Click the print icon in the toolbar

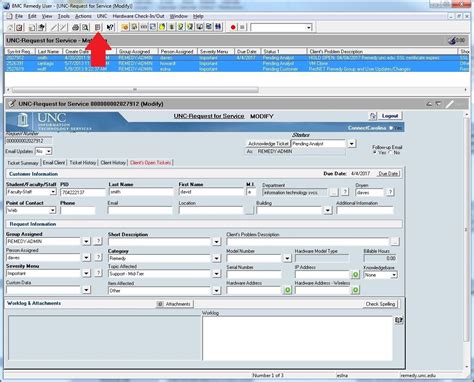[76, 27]
